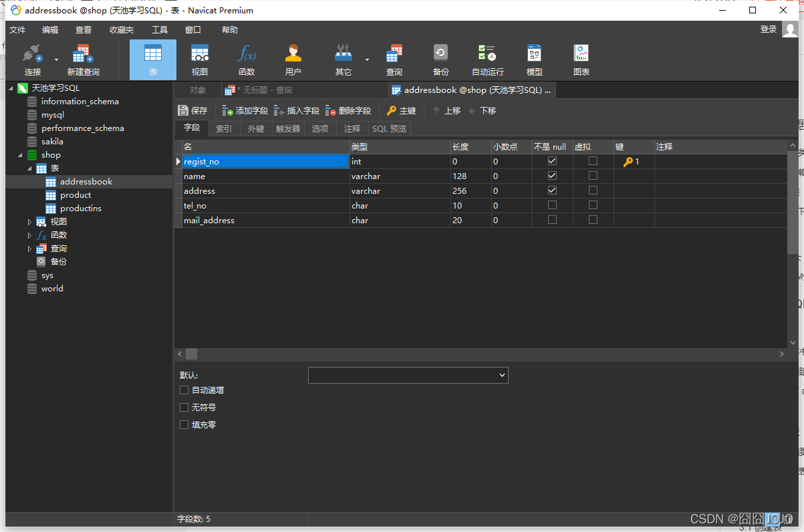Toggle 不是 null for regist_no
This screenshot has width=804, height=532.
(x=552, y=161)
